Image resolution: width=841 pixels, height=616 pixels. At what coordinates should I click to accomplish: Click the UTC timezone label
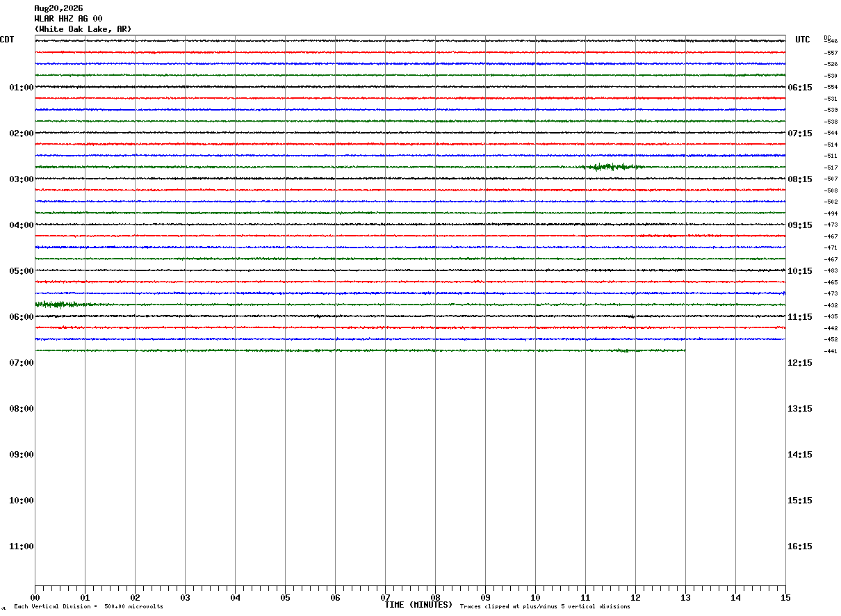(803, 40)
